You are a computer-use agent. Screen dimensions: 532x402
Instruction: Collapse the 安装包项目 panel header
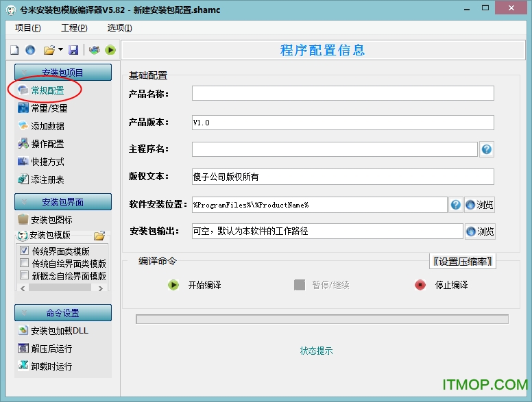[62, 73]
